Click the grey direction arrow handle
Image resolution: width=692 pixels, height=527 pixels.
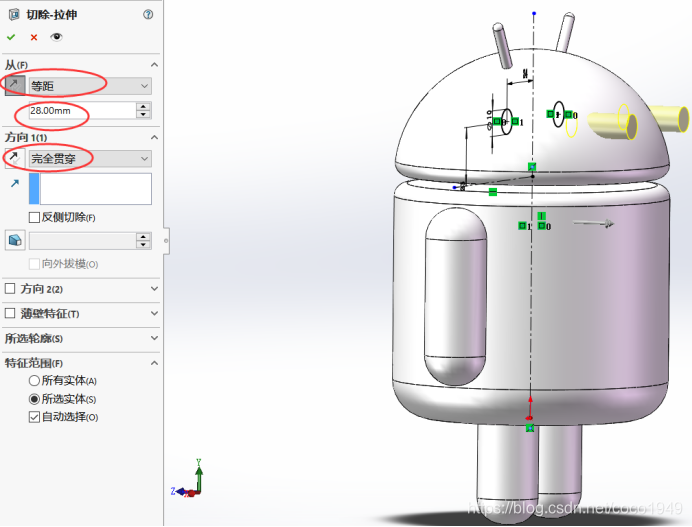[594, 223]
